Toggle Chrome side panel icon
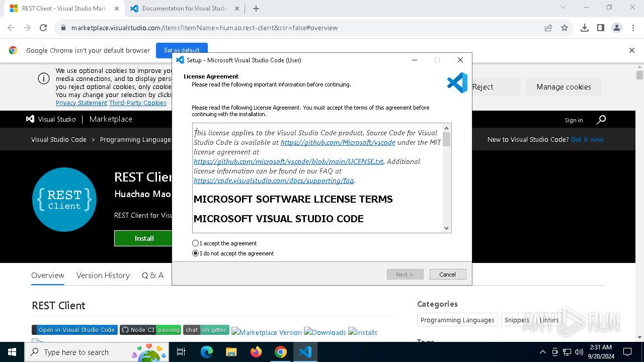Image resolution: width=644 pixels, height=362 pixels. [601, 28]
